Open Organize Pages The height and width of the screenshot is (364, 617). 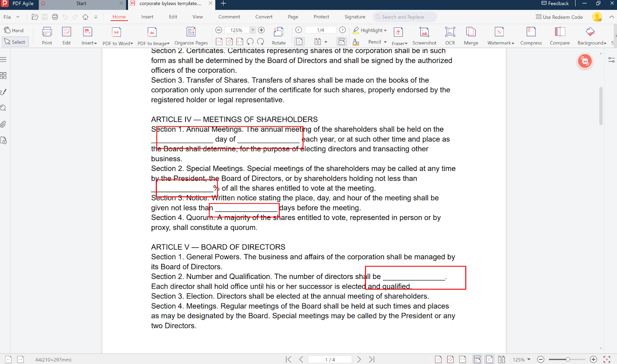tap(191, 32)
